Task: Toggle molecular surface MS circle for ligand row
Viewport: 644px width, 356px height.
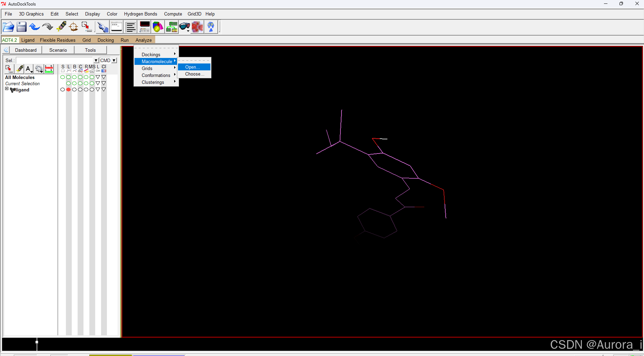Action: [92, 90]
